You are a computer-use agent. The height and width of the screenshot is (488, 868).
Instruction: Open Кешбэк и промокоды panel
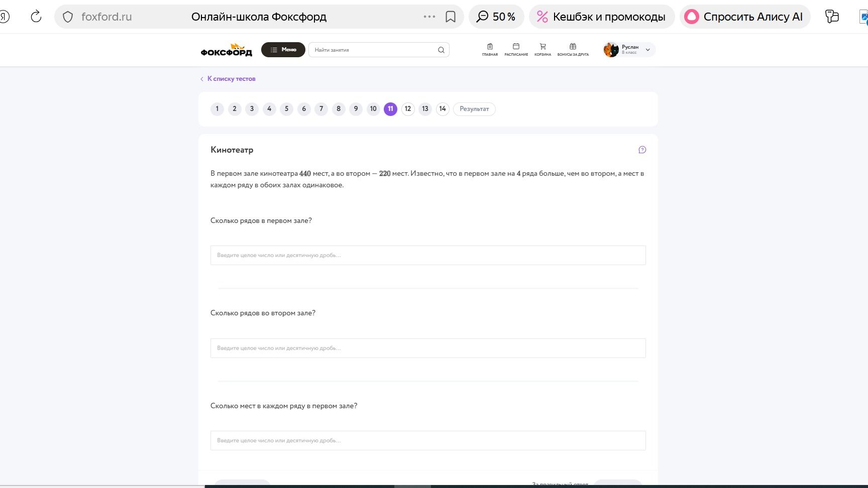point(601,17)
